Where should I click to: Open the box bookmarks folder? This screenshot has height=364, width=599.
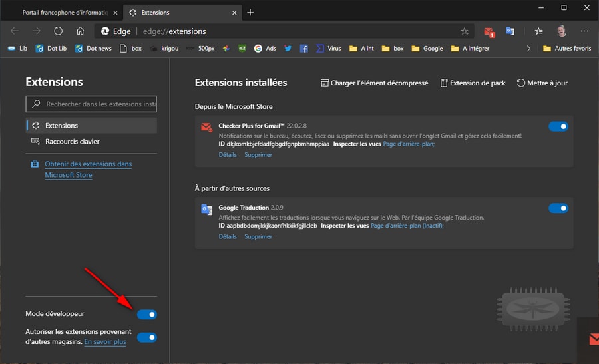393,48
